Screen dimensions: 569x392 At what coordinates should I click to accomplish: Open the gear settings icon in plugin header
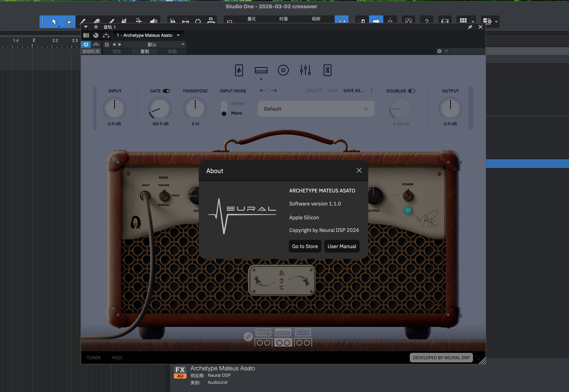[x=439, y=51]
